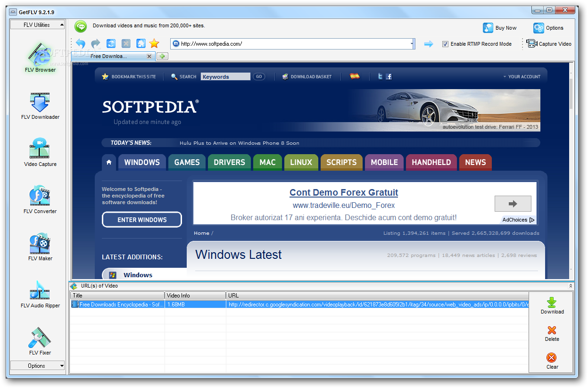Close the Free Downloa... tab
588x388 pixels.
pos(149,56)
